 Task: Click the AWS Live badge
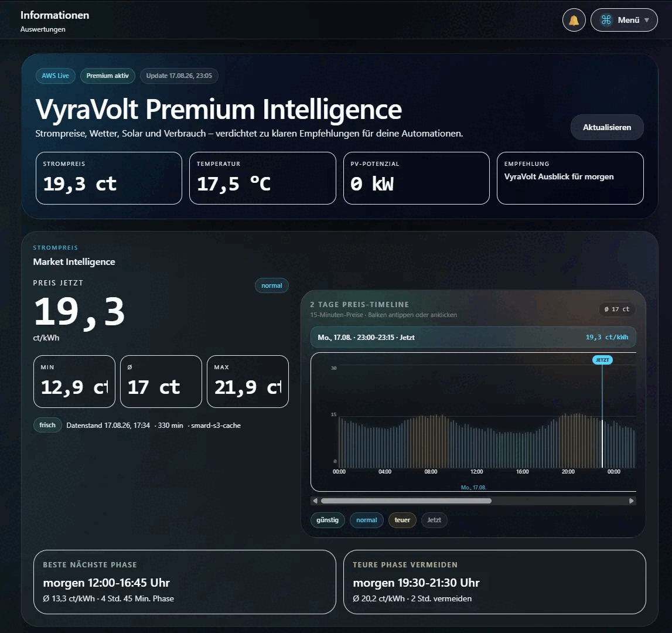click(55, 76)
